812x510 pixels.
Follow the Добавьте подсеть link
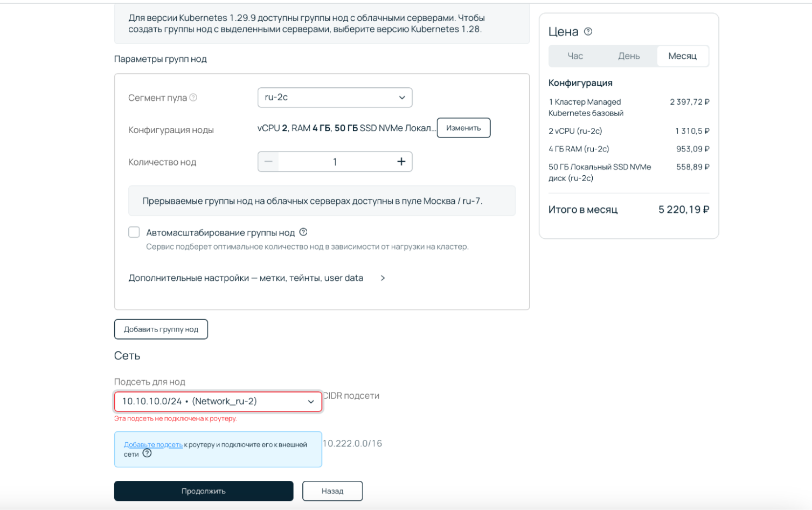pos(153,445)
